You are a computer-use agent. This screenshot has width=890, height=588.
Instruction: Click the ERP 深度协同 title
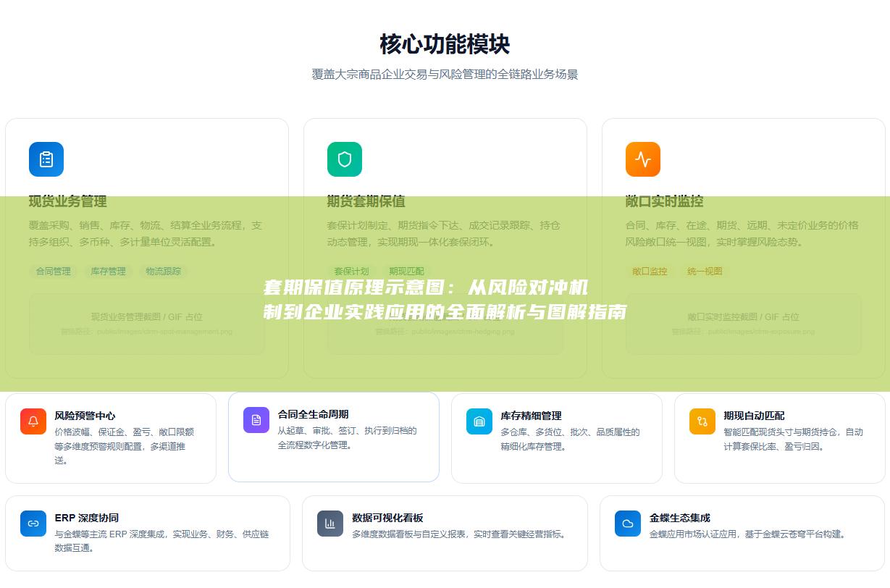pos(87,518)
